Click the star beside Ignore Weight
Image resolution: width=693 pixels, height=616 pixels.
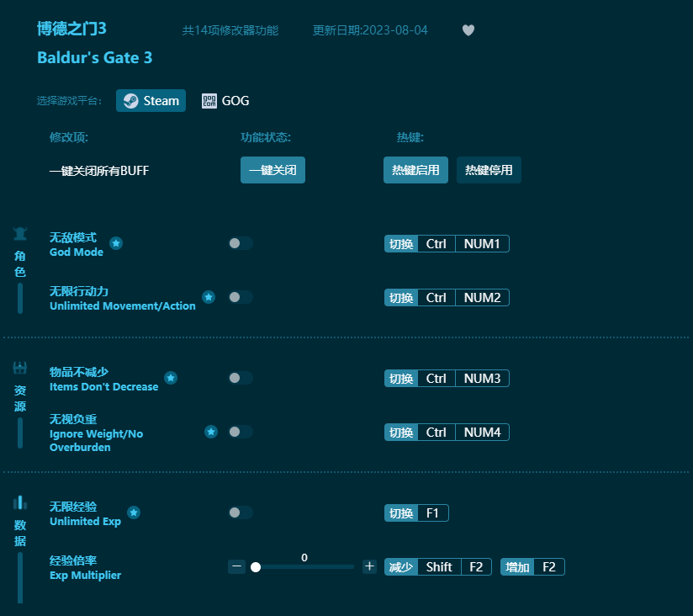(x=211, y=431)
